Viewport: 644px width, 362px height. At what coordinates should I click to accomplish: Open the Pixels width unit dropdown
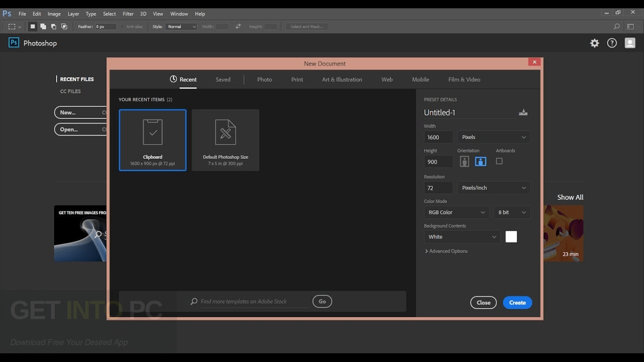coord(494,137)
